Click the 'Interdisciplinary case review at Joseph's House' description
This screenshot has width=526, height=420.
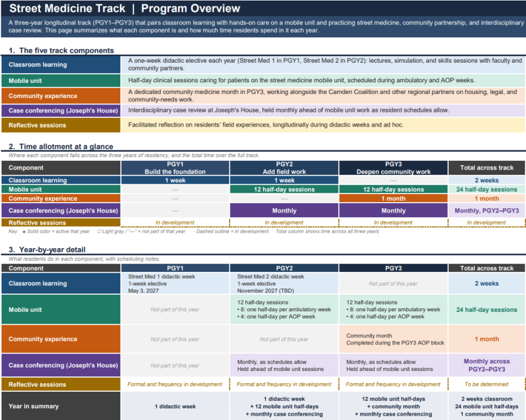coord(288,111)
